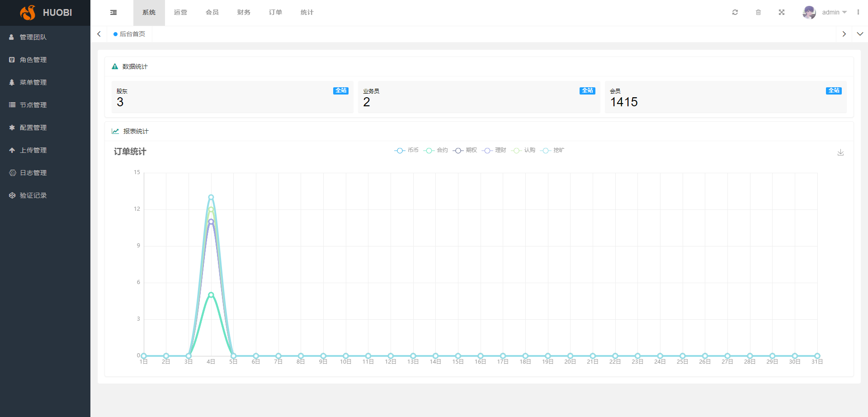This screenshot has height=417, width=868.
Task: Select the 后台首页 page tab
Action: pyautogui.click(x=130, y=34)
